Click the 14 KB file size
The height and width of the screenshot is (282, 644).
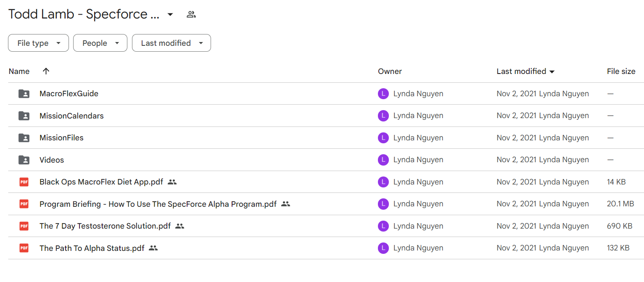point(616,182)
